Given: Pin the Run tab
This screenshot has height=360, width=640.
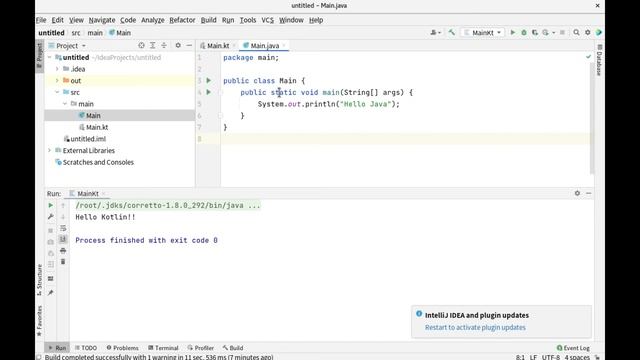Looking at the screenshot, I should (x=51, y=293).
